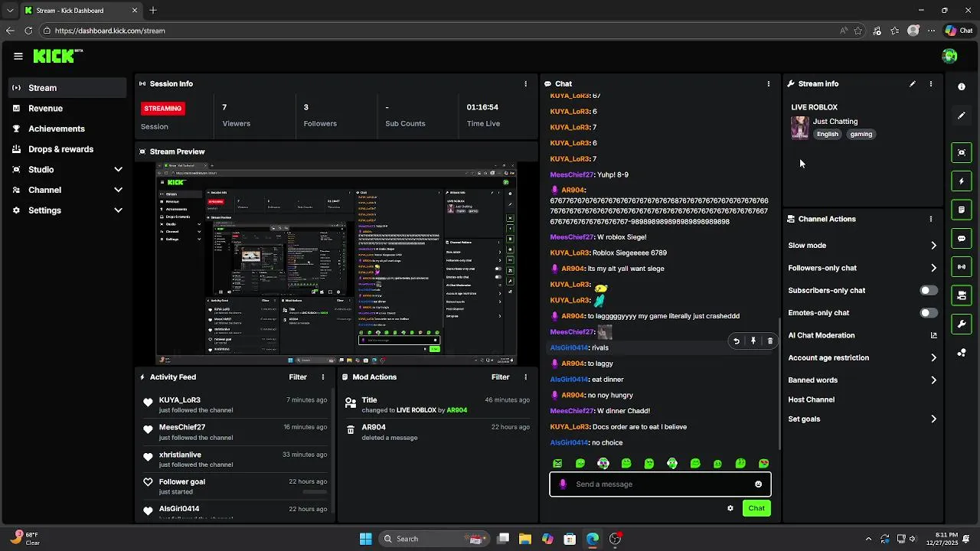The image size is (980, 551).
Task: Open the Windows Start menu
Action: pos(365,539)
